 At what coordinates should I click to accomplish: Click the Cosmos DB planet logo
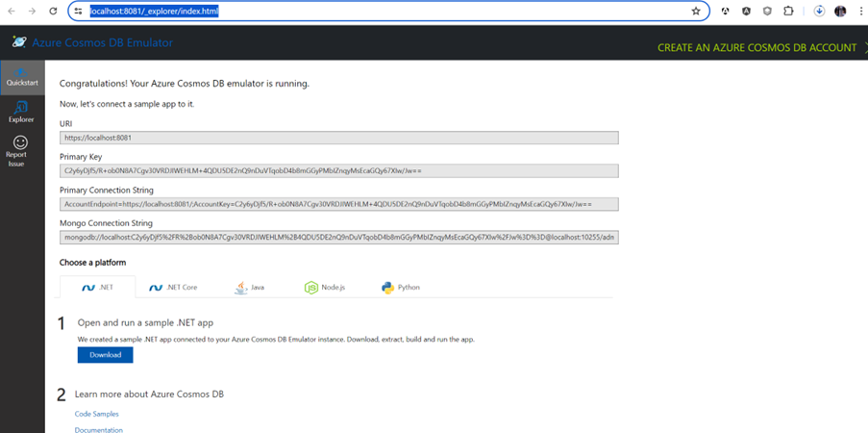click(19, 42)
